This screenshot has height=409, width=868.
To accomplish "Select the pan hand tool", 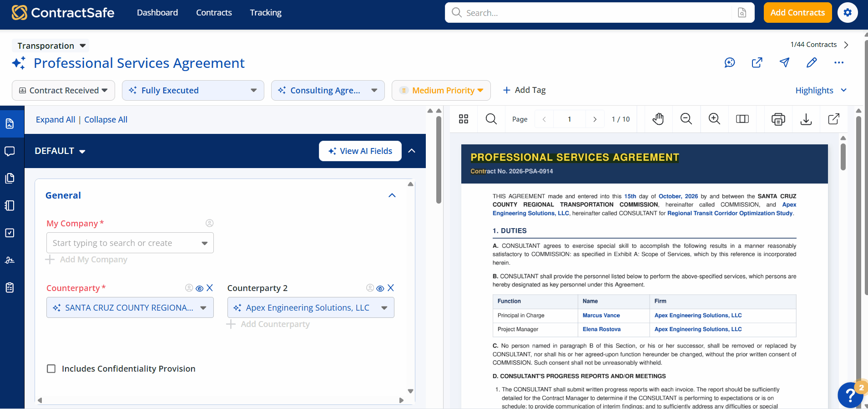I will point(658,119).
